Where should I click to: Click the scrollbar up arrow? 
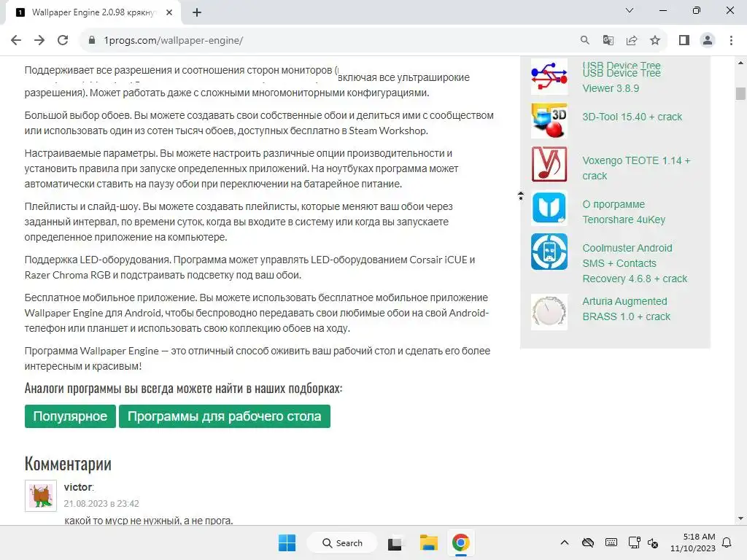pos(740,63)
